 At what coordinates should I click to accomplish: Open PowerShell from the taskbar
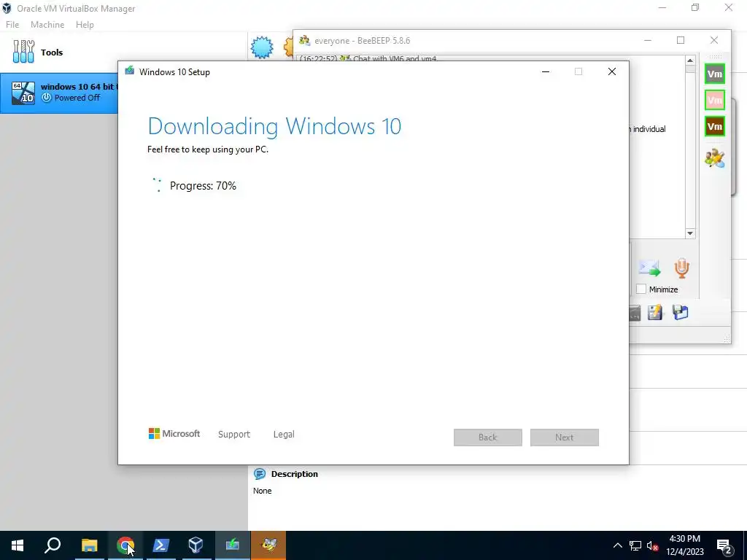160,545
